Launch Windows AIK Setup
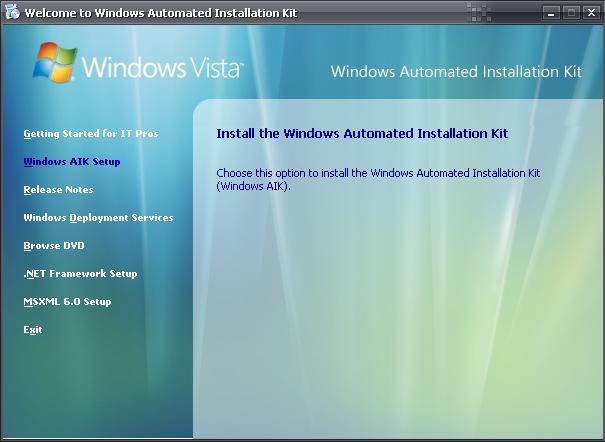The height and width of the screenshot is (442, 605). 72,162
